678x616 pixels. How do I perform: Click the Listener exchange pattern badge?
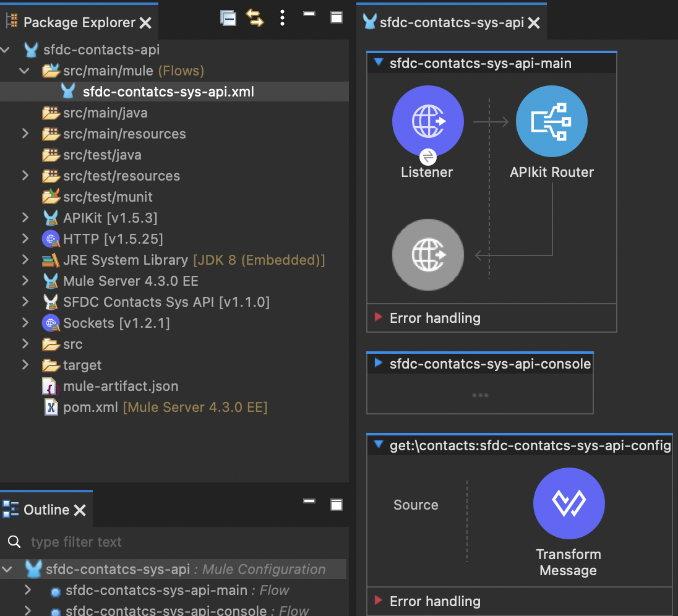[x=428, y=157]
